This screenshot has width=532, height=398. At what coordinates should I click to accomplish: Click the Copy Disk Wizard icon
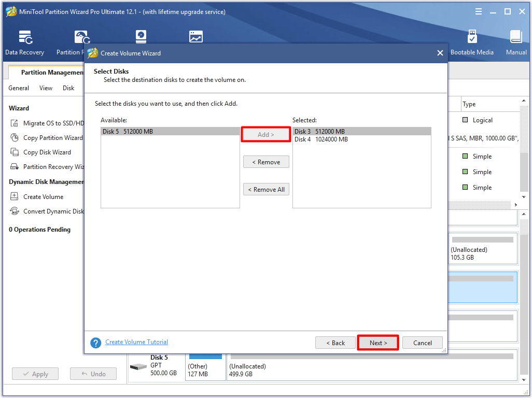pyautogui.click(x=14, y=152)
